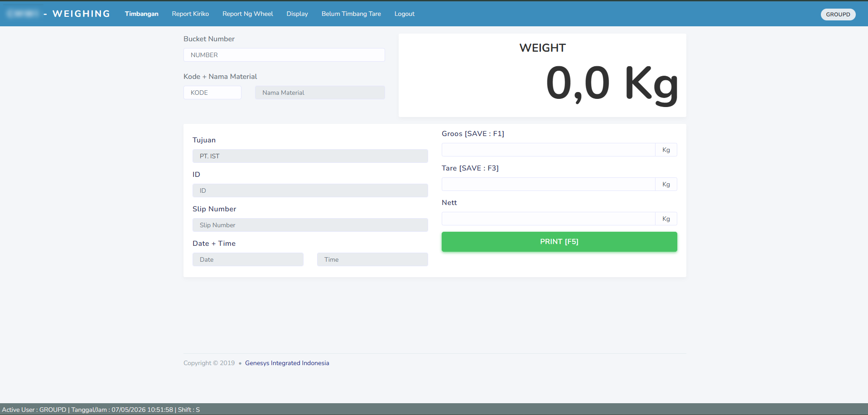Click the Active User status bar text
The image size is (868, 415).
point(101,410)
